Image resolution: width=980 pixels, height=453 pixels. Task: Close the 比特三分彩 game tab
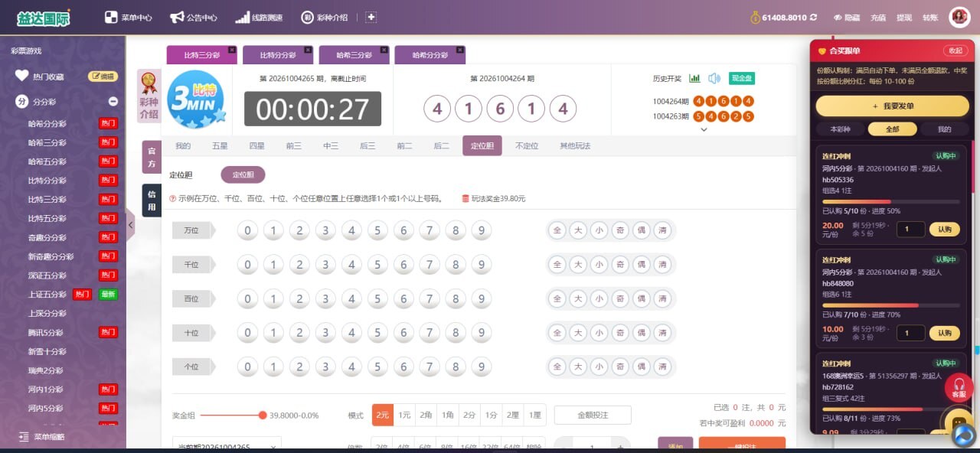coord(232,50)
